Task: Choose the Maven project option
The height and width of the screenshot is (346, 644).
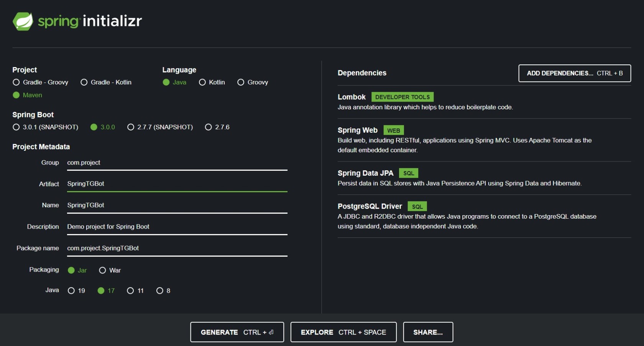Action: [16, 95]
